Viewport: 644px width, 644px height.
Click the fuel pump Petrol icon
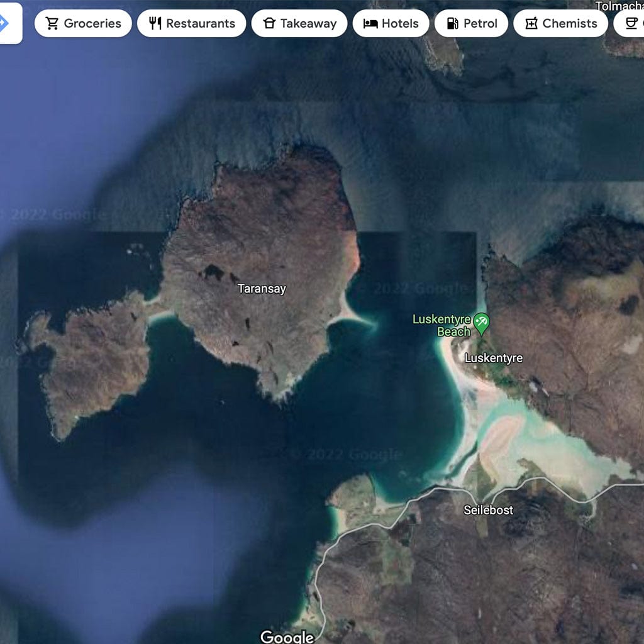pos(452,24)
